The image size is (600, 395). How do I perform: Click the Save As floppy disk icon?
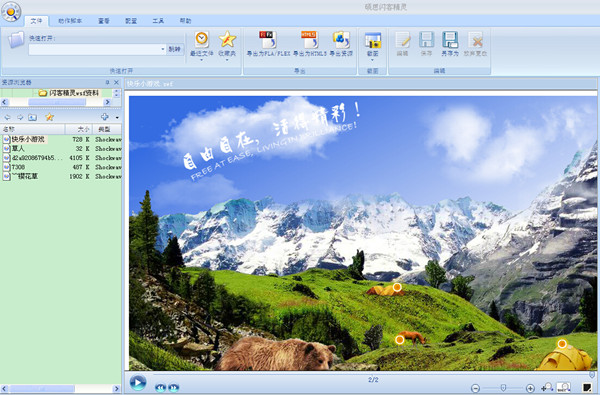click(450, 40)
